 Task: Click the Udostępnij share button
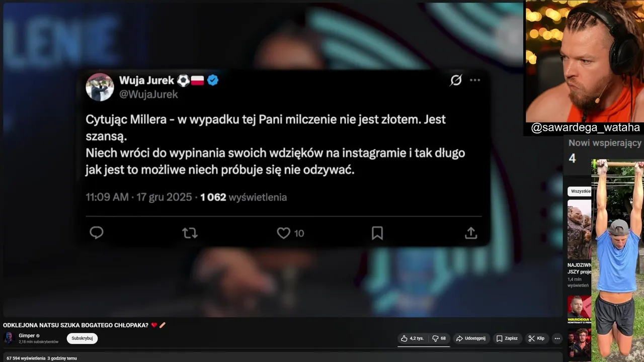471,338
